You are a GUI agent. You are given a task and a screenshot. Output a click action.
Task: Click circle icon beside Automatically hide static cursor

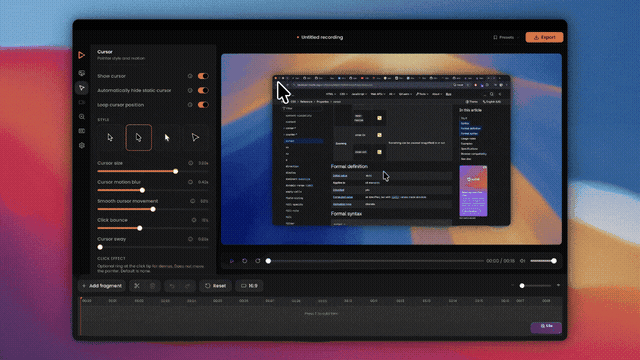point(190,90)
